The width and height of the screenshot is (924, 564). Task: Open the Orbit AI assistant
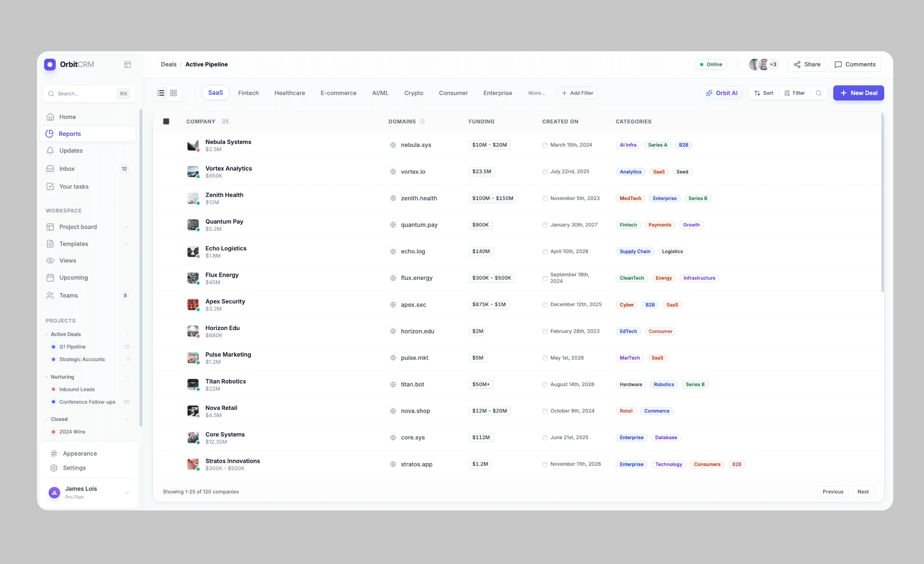pyautogui.click(x=721, y=93)
